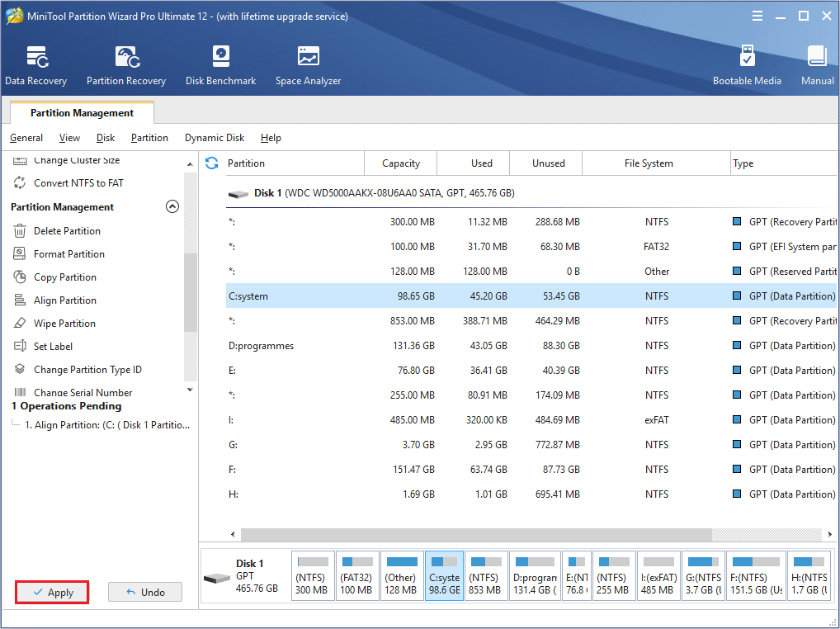Click the Wipe Partition option
840x629 pixels.
pos(65,323)
